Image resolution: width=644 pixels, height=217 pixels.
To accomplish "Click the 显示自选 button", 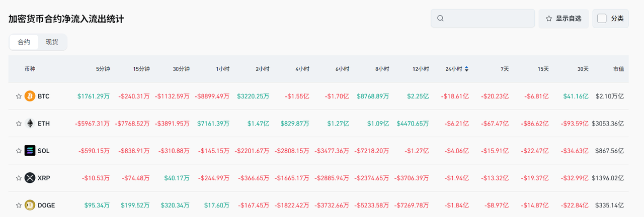I will 563,19.
